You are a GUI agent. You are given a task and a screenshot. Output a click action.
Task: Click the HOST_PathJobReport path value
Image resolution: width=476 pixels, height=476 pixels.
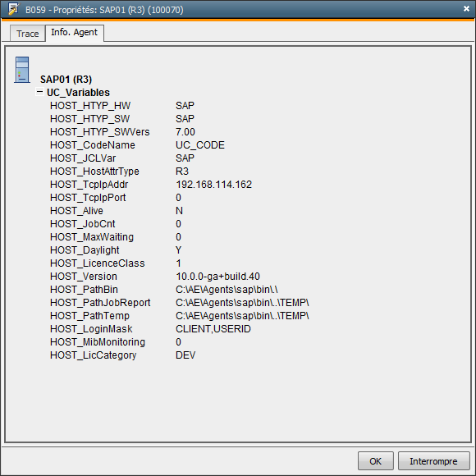(242, 303)
